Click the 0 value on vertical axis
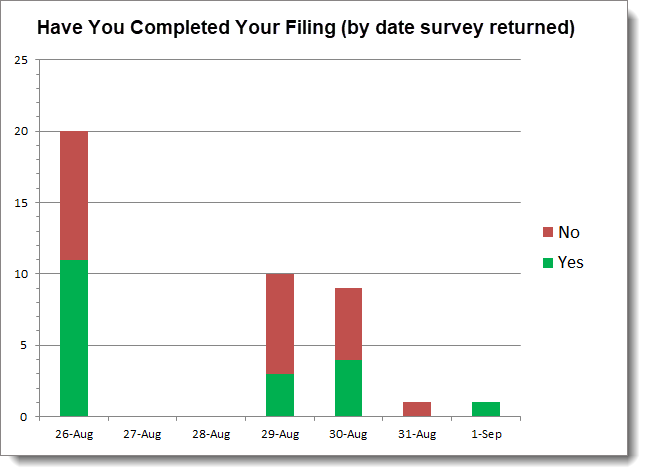The height and width of the screenshot is (476, 648). click(24, 417)
